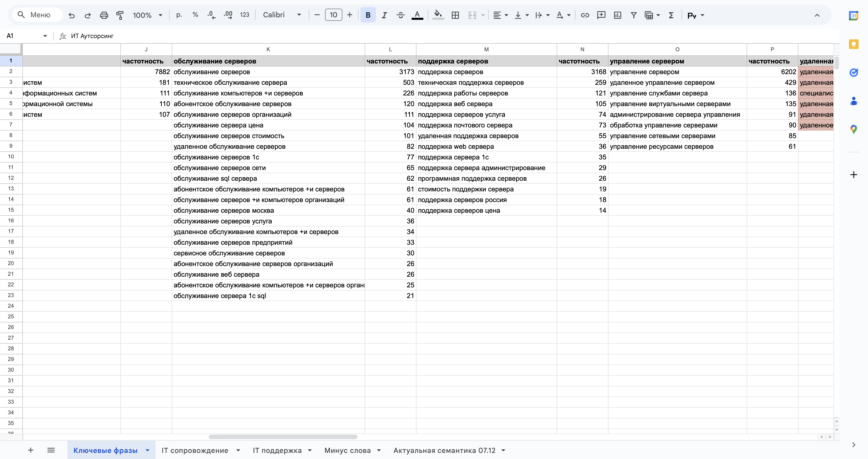Open the fill color bucket

tap(438, 15)
